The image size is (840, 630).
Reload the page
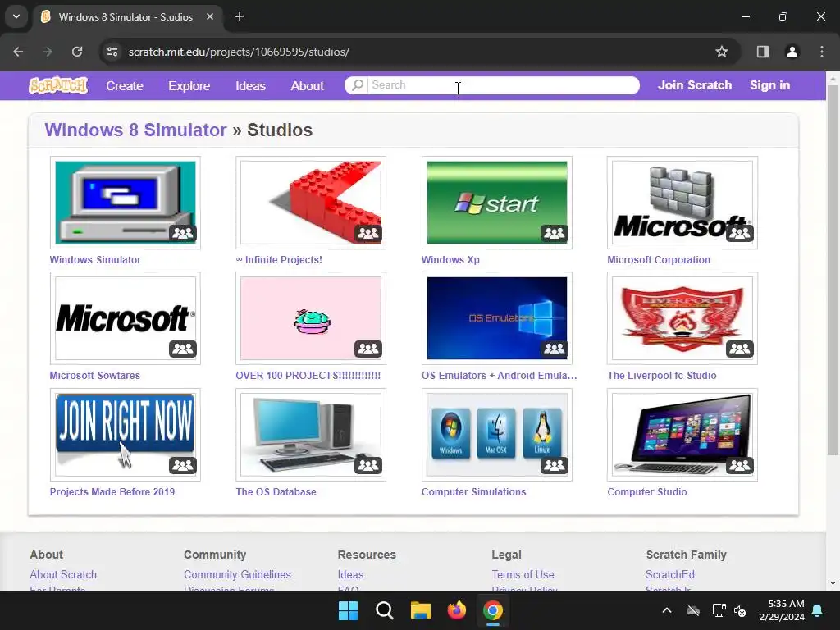77,52
